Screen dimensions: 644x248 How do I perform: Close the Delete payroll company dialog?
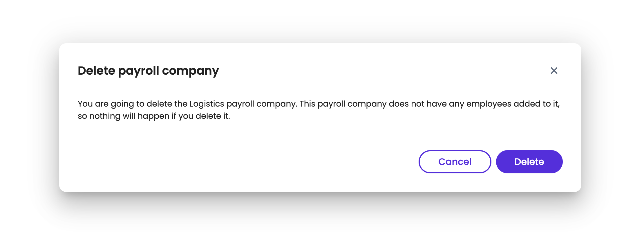(x=554, y=71)
